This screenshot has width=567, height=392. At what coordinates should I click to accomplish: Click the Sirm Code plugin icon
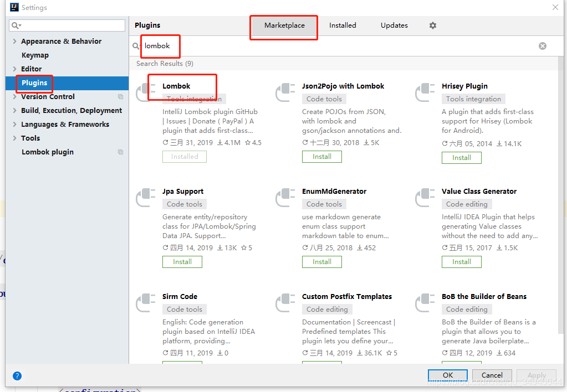point(145,302)
